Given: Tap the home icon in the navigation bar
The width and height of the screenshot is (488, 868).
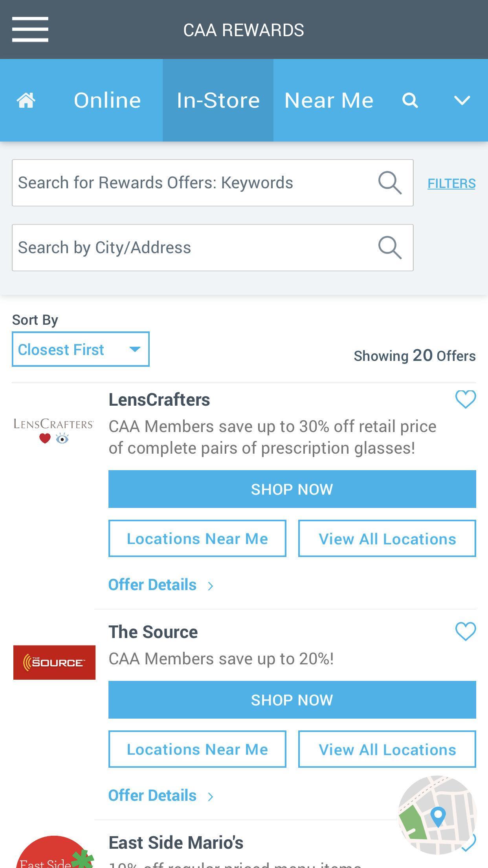Looking at the screenshot, I should click(x=26, y=100).
